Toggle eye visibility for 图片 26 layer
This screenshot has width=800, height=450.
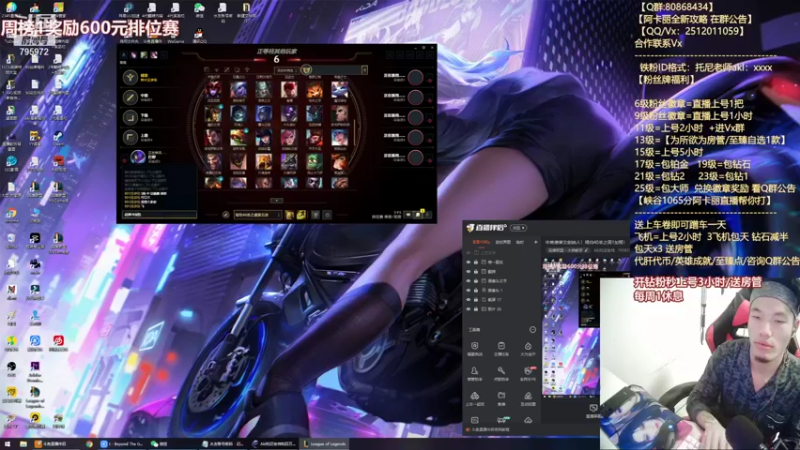pyautogui.click(x=468, y=309)
